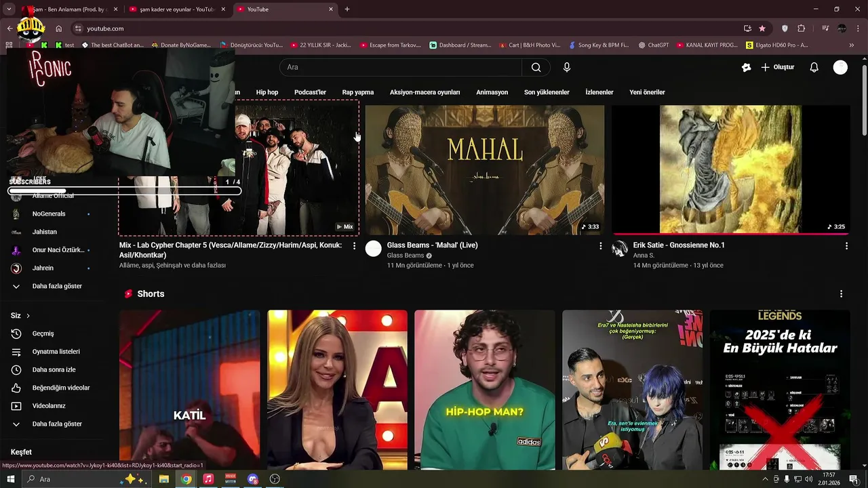Open options for Glass Beams video
This screenshot has width=868, height=488.
pyautogui.click(x=600, y=246)
